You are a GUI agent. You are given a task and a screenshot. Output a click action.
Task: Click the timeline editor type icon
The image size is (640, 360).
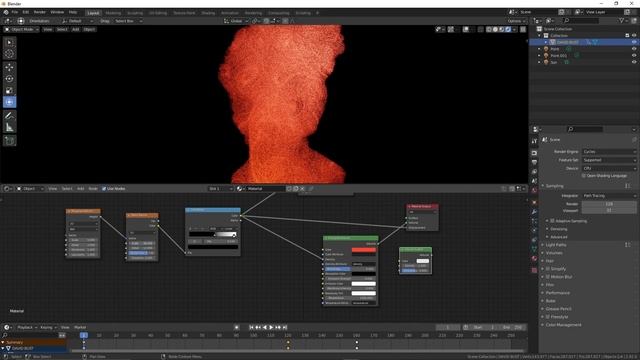pyautogui.click(x=7, y=327)
